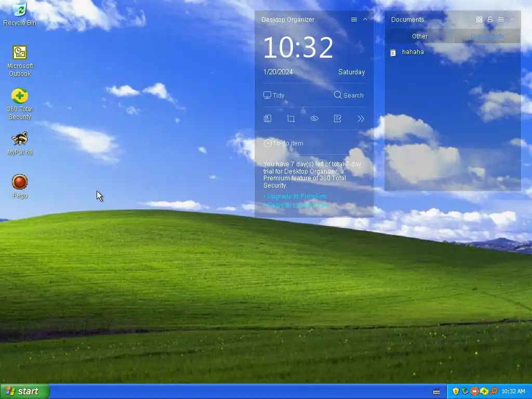532x399 pixels.
Task: Switch to the Documents tab
Action: (x=487, y=36)
